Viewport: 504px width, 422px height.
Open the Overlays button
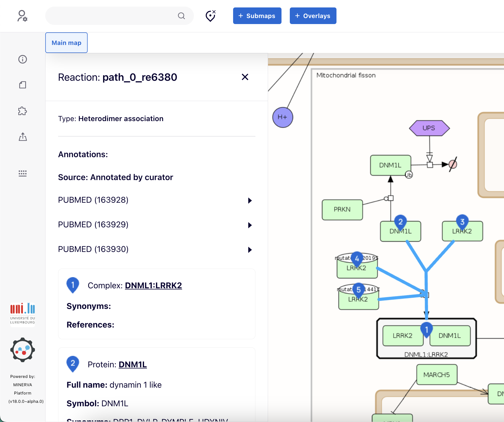pos(313,16)
